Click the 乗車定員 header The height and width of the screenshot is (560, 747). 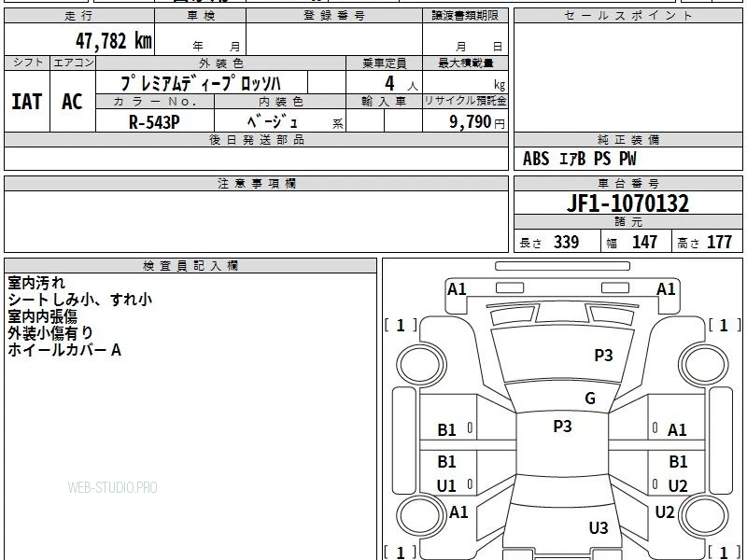(x=384, y=63)
